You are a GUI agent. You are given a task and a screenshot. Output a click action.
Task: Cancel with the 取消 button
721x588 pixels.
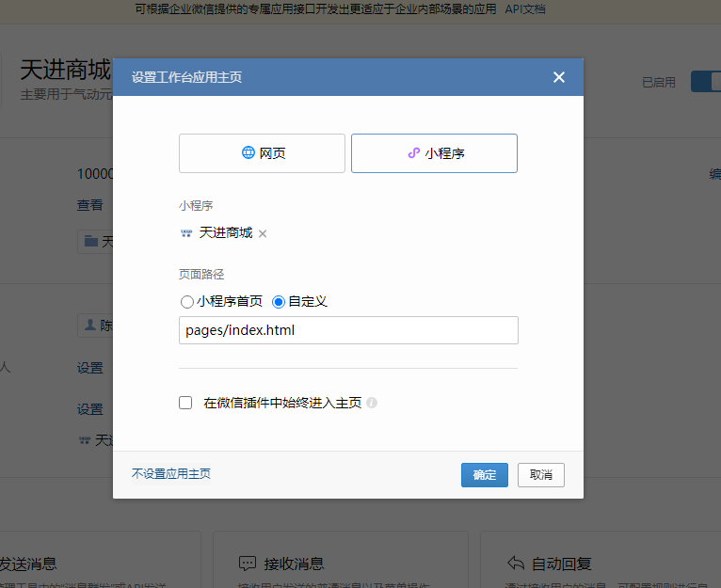pyautogui.click(x=540, y=475)
